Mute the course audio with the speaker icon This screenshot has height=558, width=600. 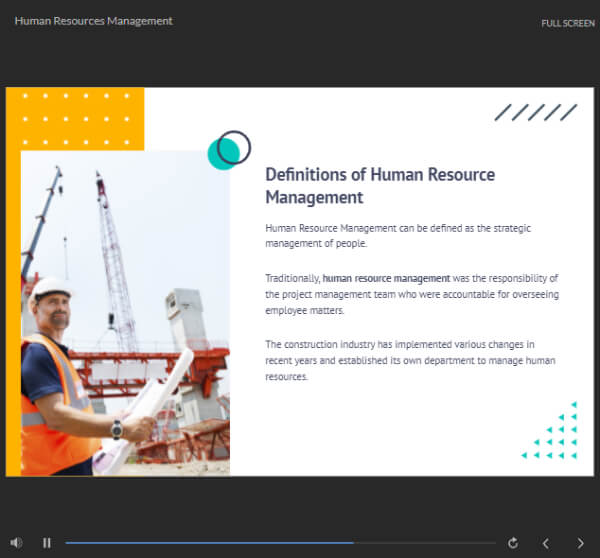coord(16,543)
